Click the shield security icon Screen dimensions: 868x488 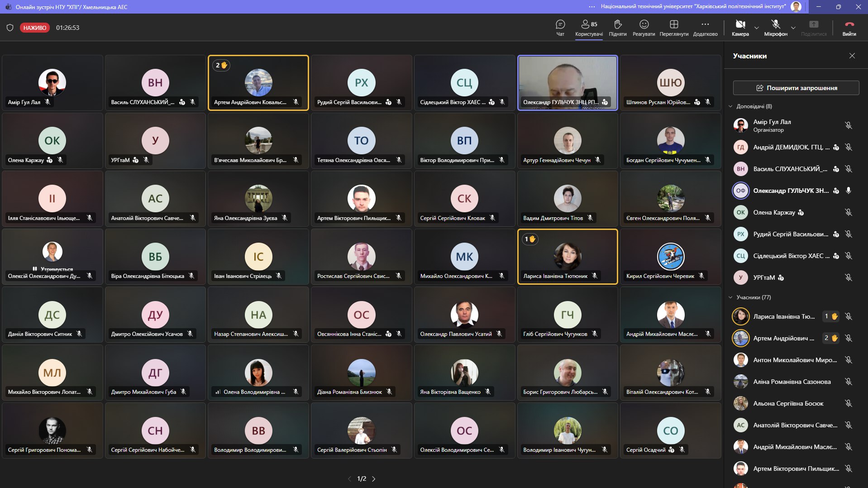click(10, 28)
